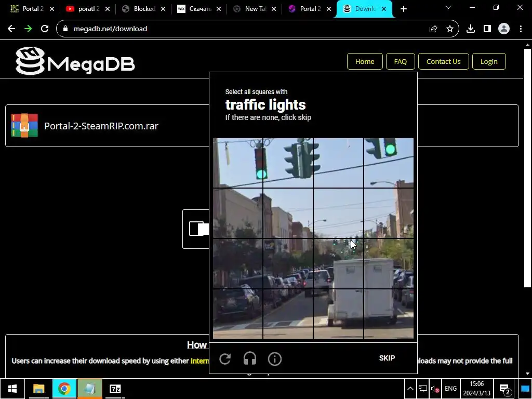Open the captcha info icon
The width and height of the screenshot is (532, 399).
pyautogui.click(x=274, y=358)
